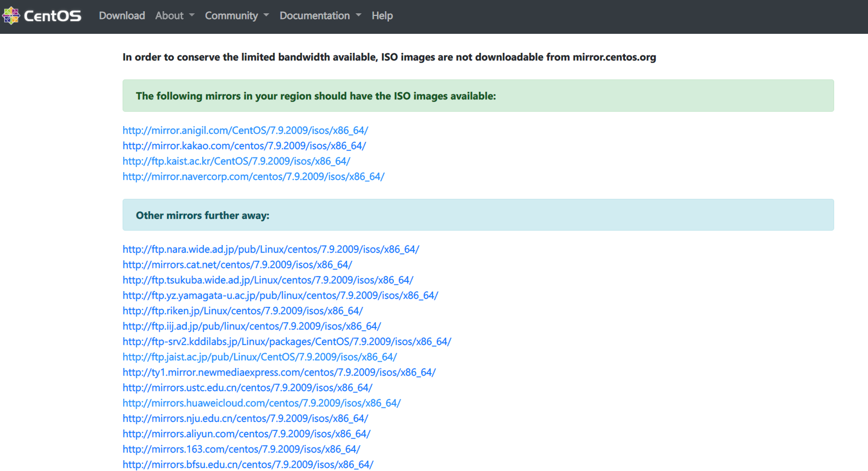
Task: Open the mirrors.aliyun.com mirror link
Action: point(246,434)
